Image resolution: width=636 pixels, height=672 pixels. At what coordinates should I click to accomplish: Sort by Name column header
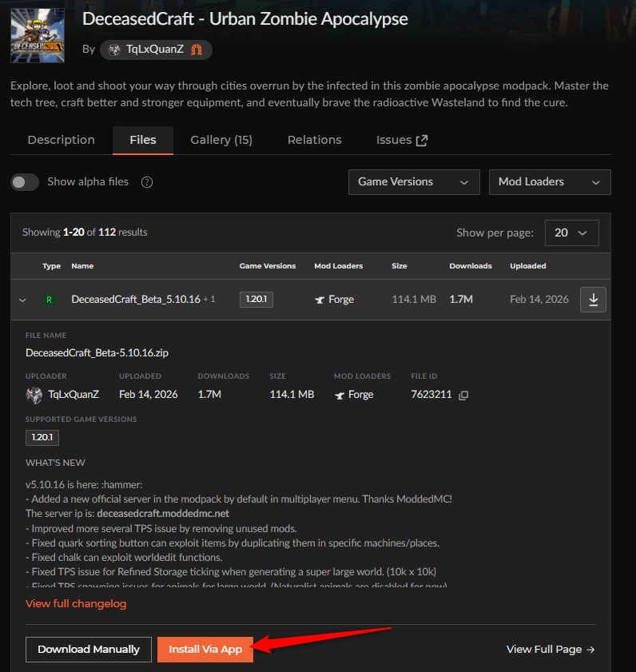point(82,266)
